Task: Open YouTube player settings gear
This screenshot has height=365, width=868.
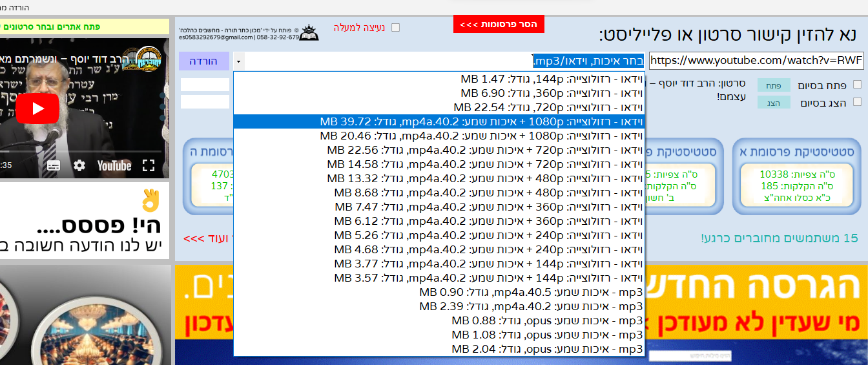Action: point(79,165)
